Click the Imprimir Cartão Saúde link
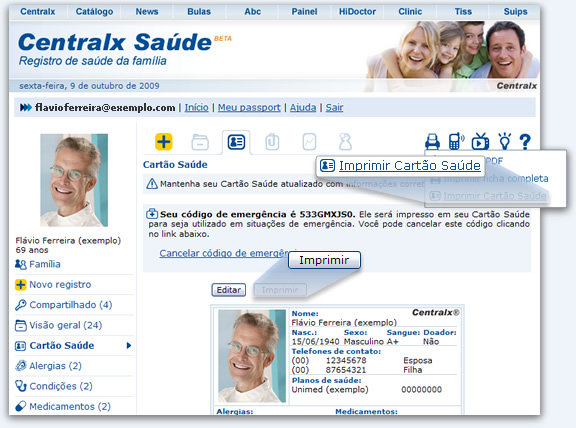The image size is (576, 428). [x=409, y=166]
